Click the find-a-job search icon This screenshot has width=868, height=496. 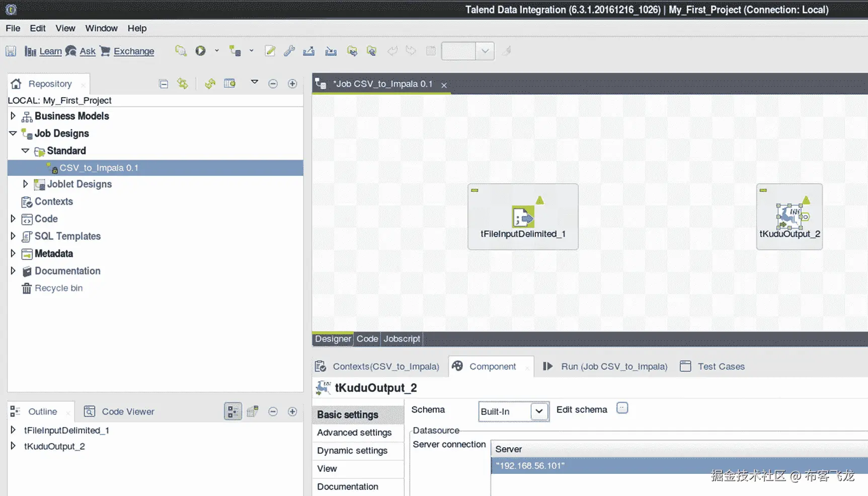(181, 50)
